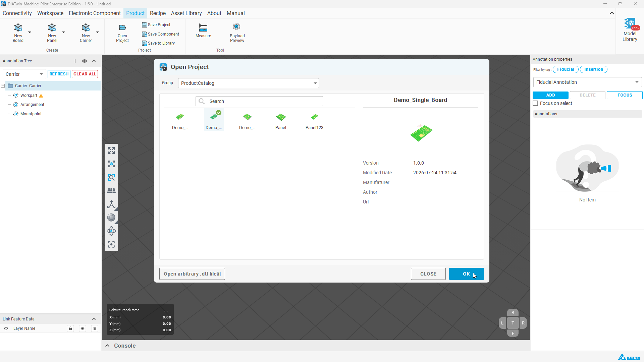Click the Search field in Open Project
The image size is (644, 362).
pyautogui.click(x=259, y=101)
